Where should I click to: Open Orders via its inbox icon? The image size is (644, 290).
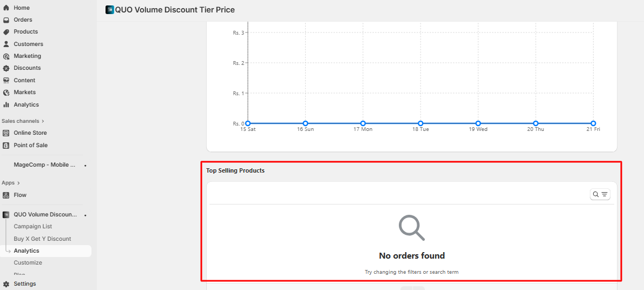click(6, 20)
